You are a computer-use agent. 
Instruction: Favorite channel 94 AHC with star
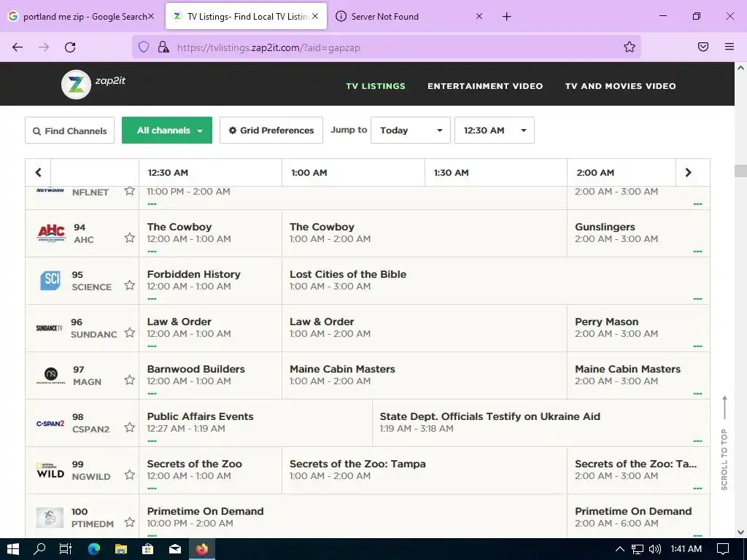130,238
